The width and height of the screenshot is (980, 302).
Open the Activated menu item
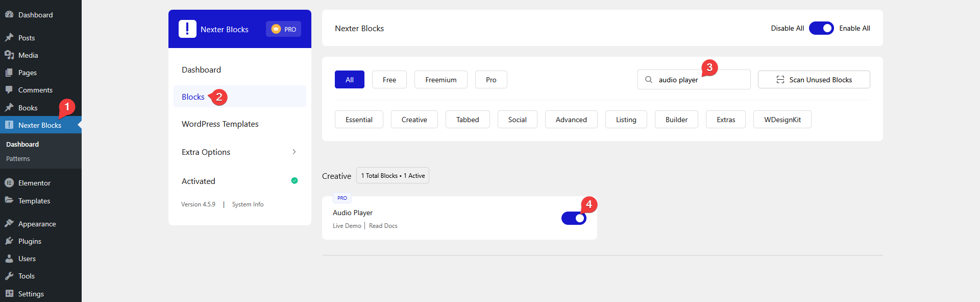pos(240,181)
